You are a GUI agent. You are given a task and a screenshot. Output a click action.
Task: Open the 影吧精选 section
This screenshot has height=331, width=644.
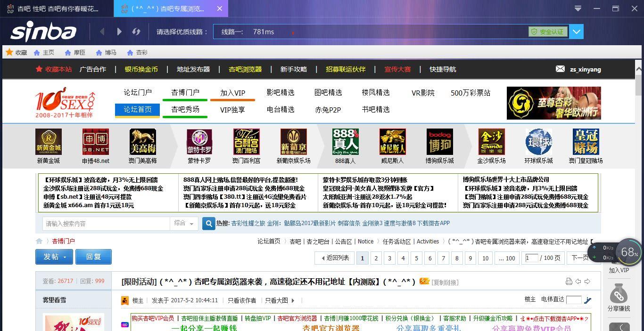point(281,93)
